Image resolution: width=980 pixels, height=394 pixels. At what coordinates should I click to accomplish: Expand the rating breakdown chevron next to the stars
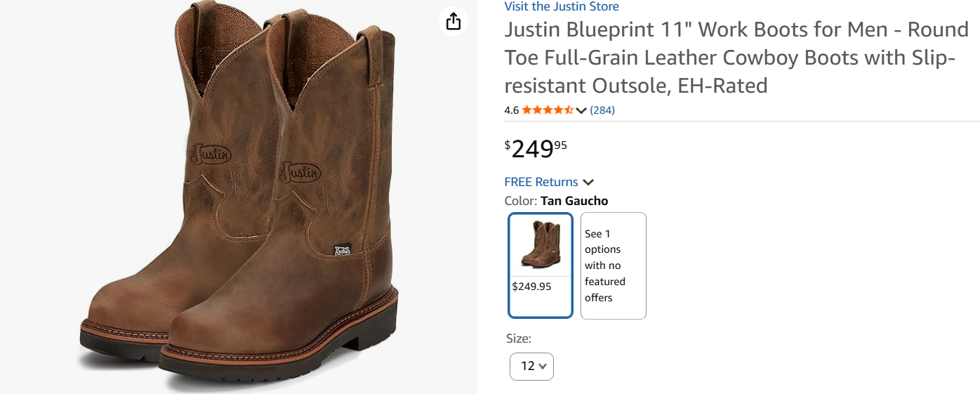tap(581, 110)
